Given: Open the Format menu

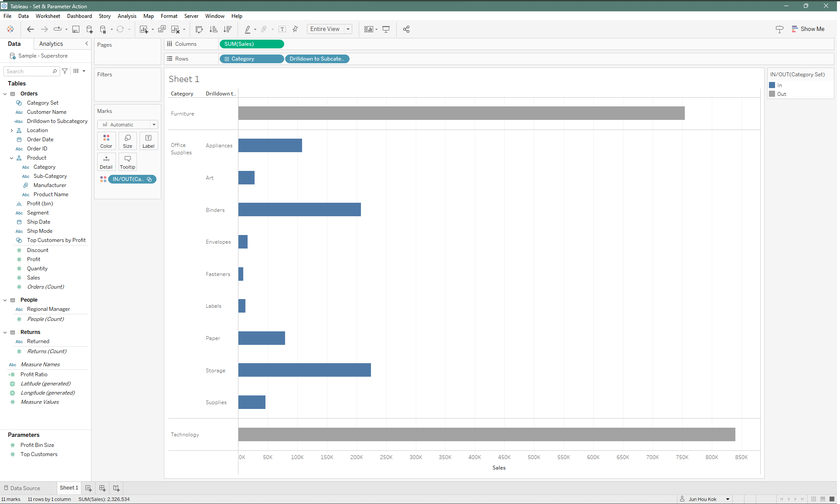Looking at the screenshot, I should (169, 16).
